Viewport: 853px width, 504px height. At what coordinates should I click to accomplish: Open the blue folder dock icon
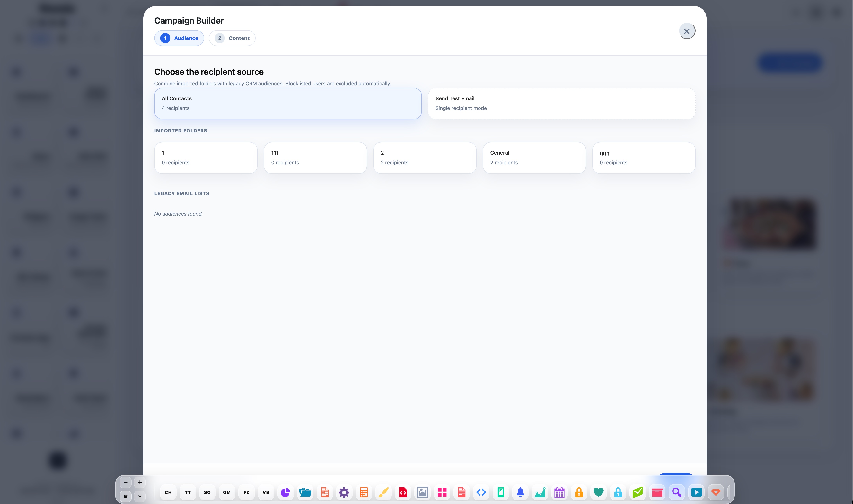(305, 492)
